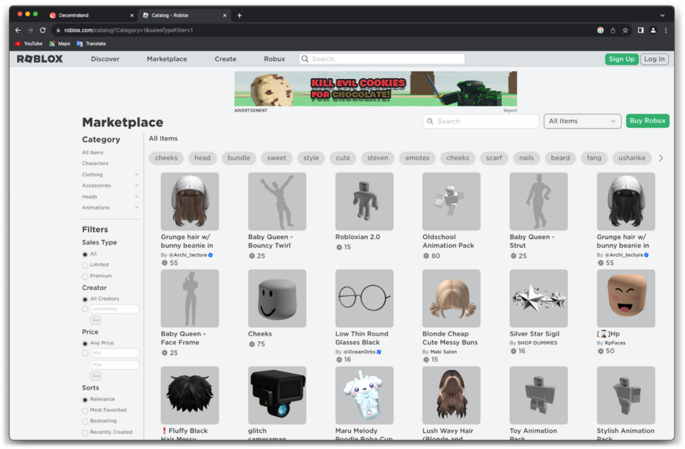Viewport: 685px width, 449px height.
Task: Click the creator Username field
Action: pyautogui.click(x=114, y=309)
